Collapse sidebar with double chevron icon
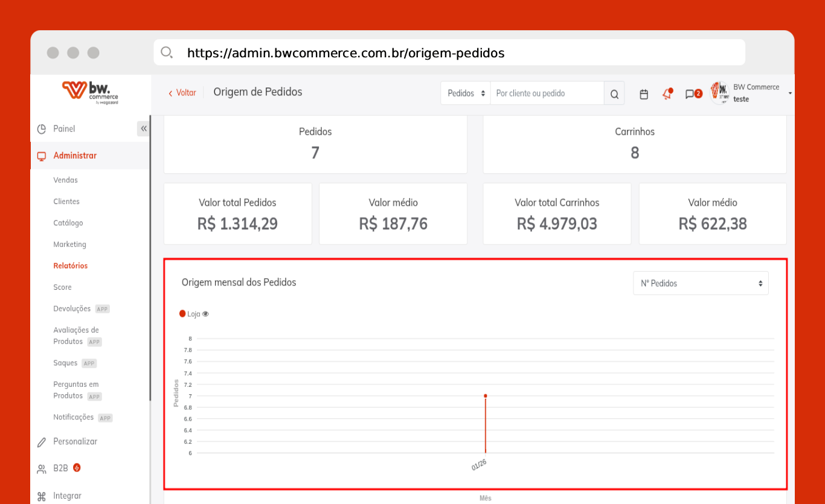 point(144,129)
